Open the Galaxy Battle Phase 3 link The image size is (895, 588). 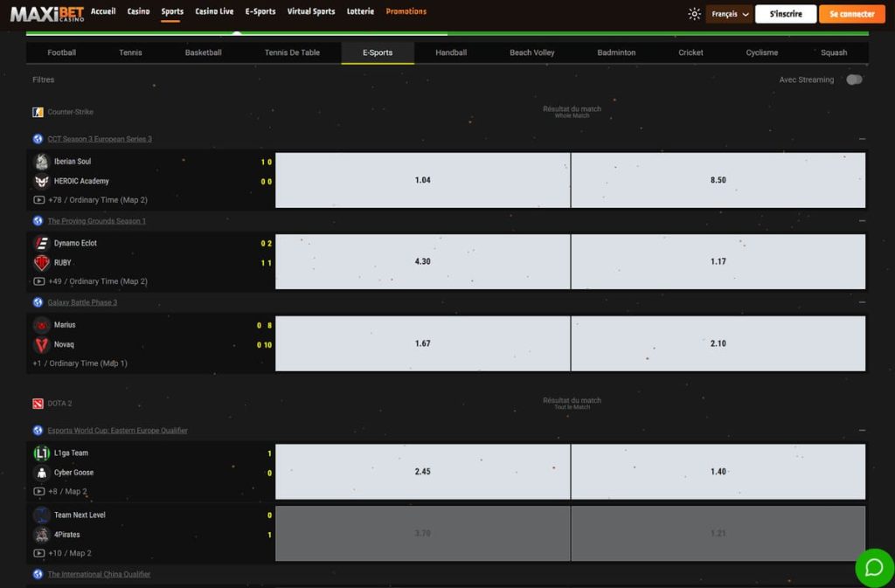pyautogui.click(x=82, y=302)
